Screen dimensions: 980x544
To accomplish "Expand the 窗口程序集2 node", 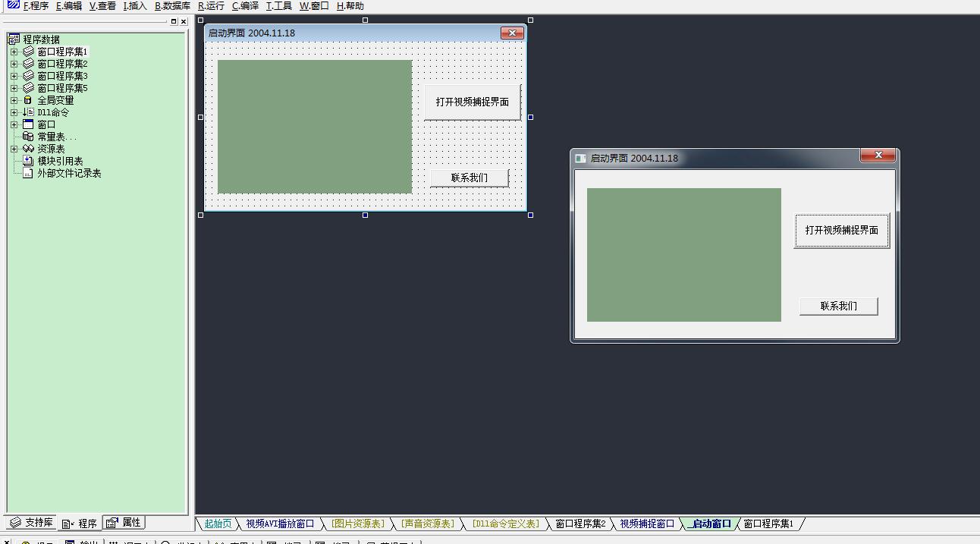I will 14,64.
